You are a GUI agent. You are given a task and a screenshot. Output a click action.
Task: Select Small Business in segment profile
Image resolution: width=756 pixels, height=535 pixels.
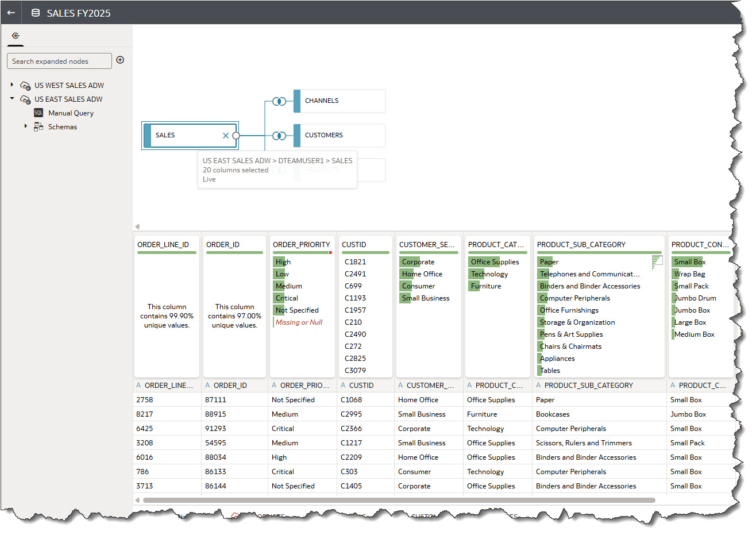426,298
